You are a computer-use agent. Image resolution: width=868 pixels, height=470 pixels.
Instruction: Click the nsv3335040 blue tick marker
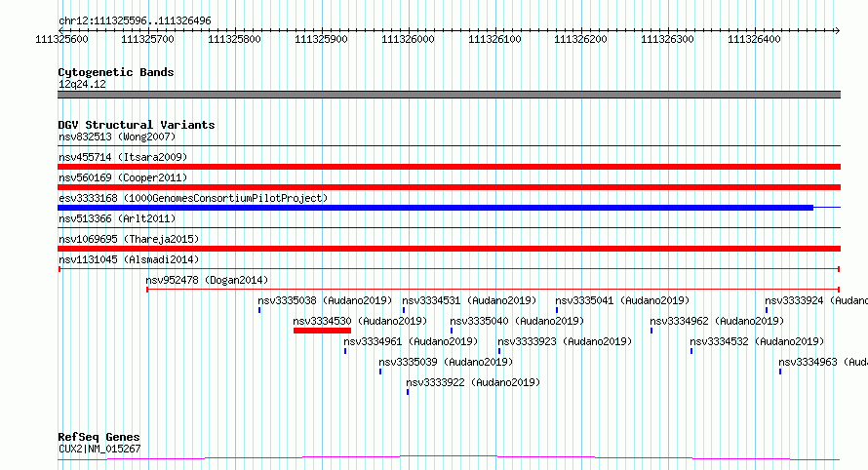452,331
